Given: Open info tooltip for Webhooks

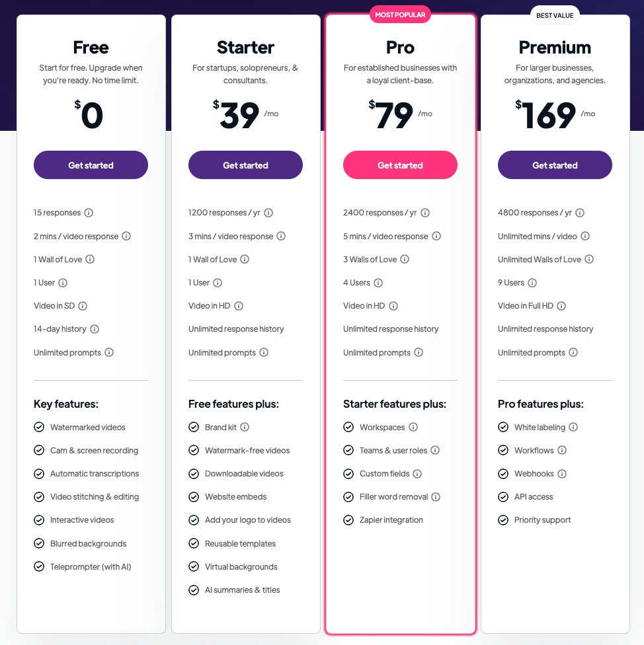Looking at the screenshot, I should click(x=562, y=474).
